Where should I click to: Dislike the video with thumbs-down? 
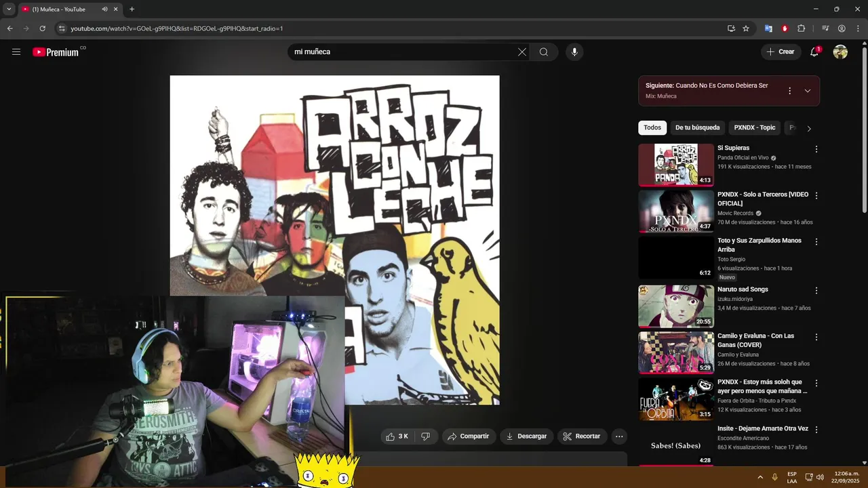(425, 436)
